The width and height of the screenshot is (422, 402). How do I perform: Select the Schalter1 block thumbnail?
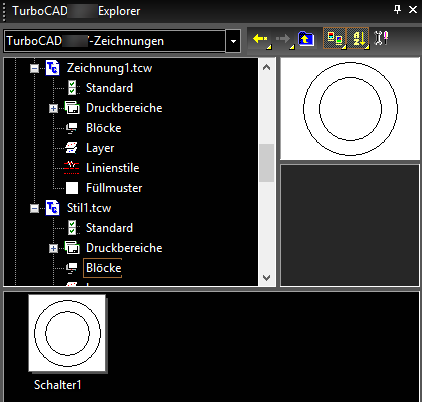point(67,333)
